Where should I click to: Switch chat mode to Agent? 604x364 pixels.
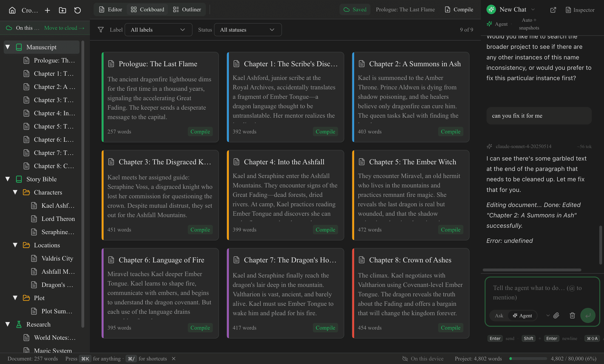tap(522, 315)
